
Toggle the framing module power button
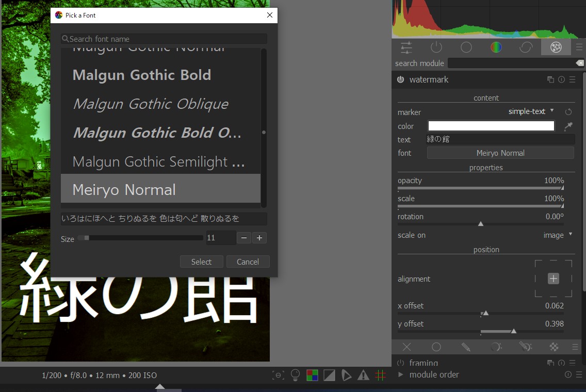click(x=400, y=363)
